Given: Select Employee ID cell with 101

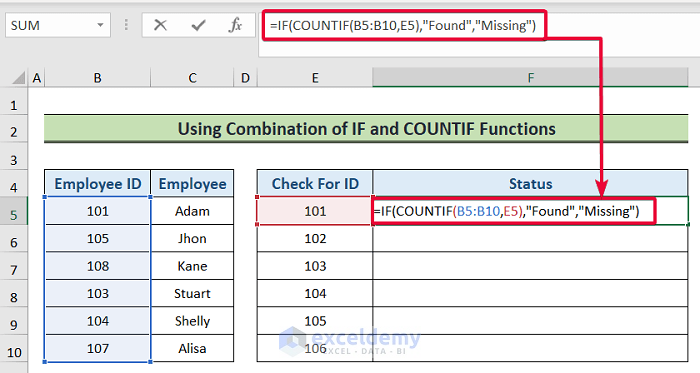Looking at the screenshot, I should point(97,211).
